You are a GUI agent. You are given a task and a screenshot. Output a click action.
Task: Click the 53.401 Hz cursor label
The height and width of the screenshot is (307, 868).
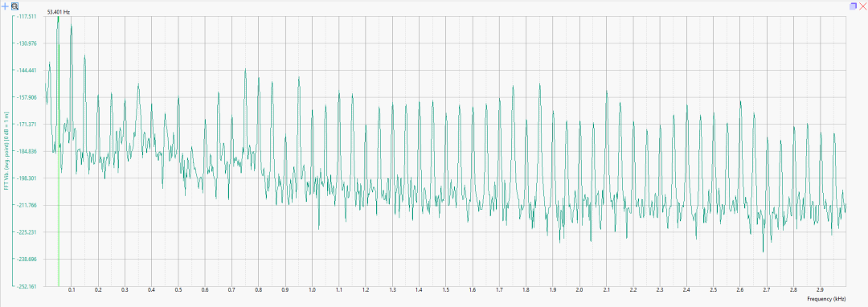tap(59, 11)
